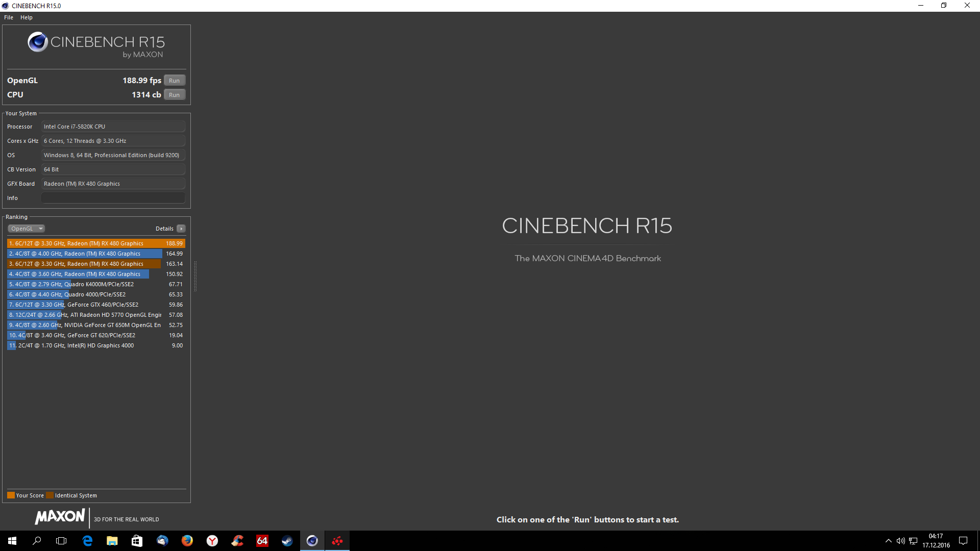Open the Windows Store taskbar icon

(137, 541)
